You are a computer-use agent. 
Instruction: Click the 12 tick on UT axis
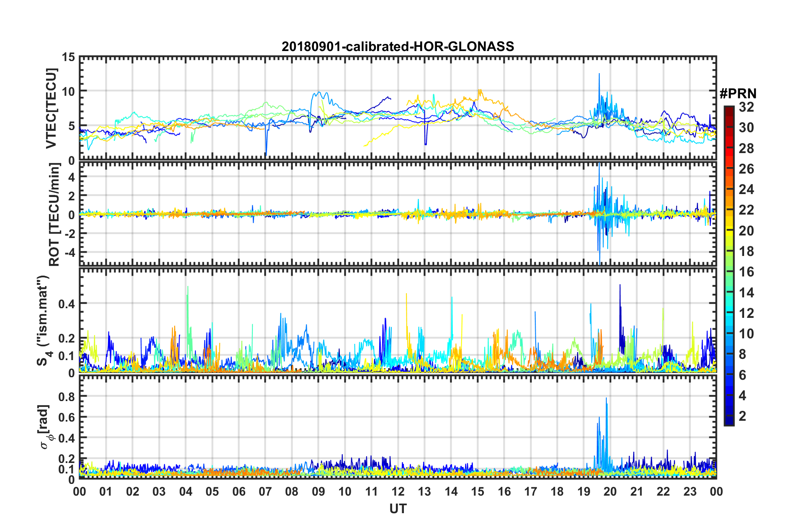(x=398, y=491)
